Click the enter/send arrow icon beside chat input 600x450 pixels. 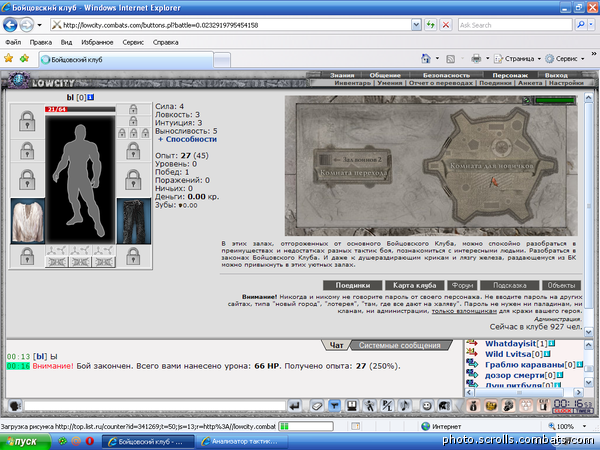pyautogui.click(x=295, y=406)
